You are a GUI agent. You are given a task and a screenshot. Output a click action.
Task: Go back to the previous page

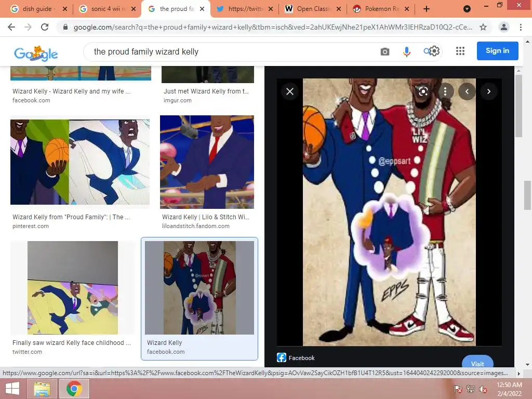(11, 27)
